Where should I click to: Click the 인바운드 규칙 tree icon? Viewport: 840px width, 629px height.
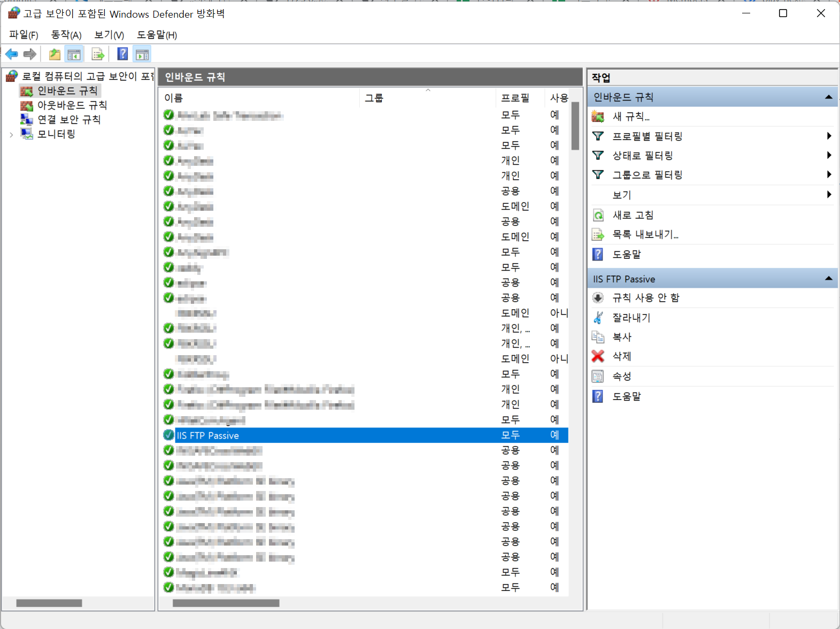(27, 91)
